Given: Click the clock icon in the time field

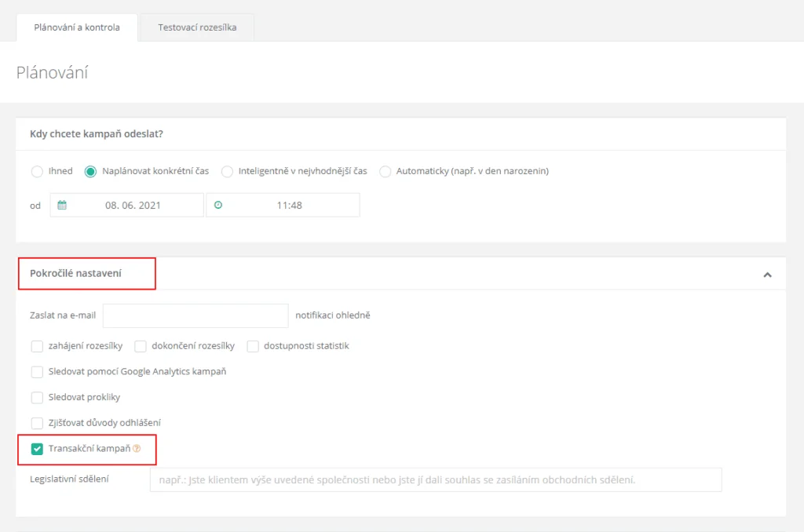Looking at the screenshot, I should pos(218,205).
